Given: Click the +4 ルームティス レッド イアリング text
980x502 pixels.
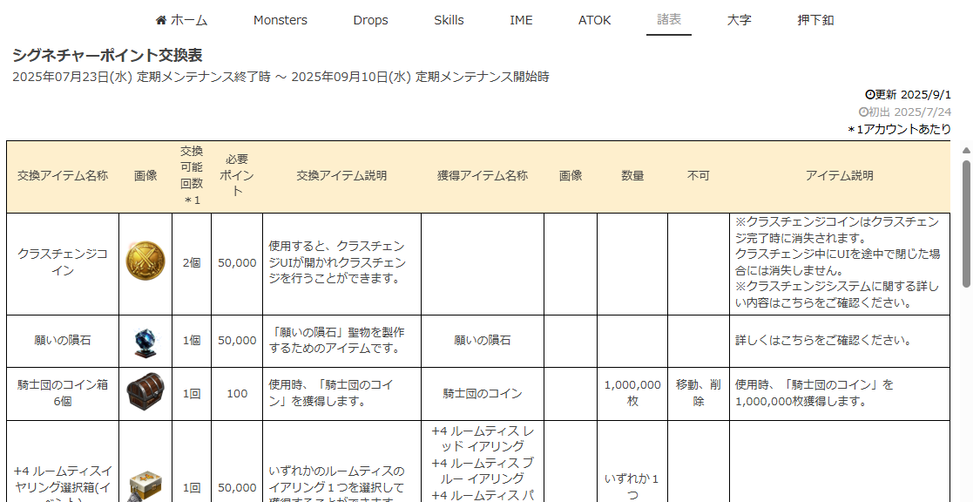Looking at the screenshot, I should (x=483, y=438).
